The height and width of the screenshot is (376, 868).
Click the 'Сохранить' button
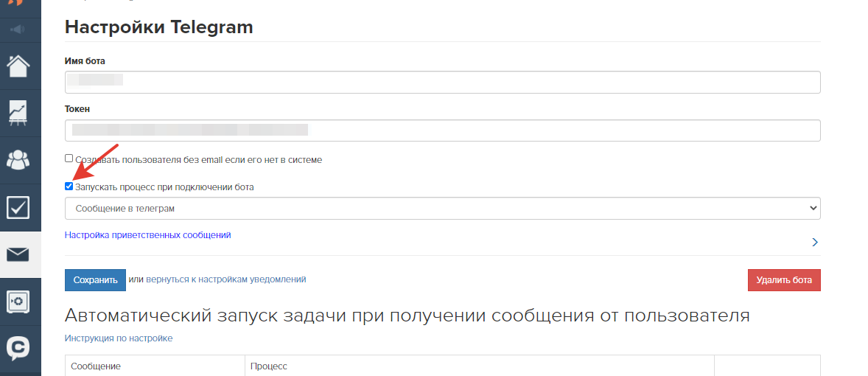[x=95, y=280]
